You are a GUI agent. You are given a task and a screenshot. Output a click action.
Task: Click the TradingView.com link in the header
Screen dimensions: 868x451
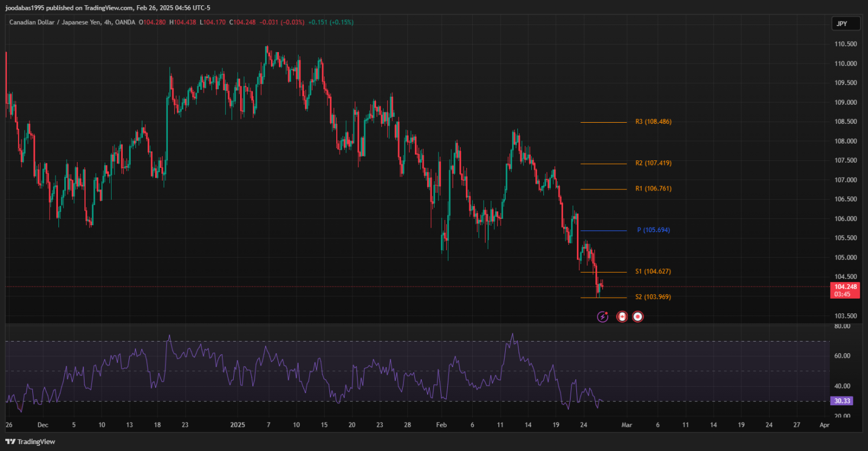(x=109, y=8)
